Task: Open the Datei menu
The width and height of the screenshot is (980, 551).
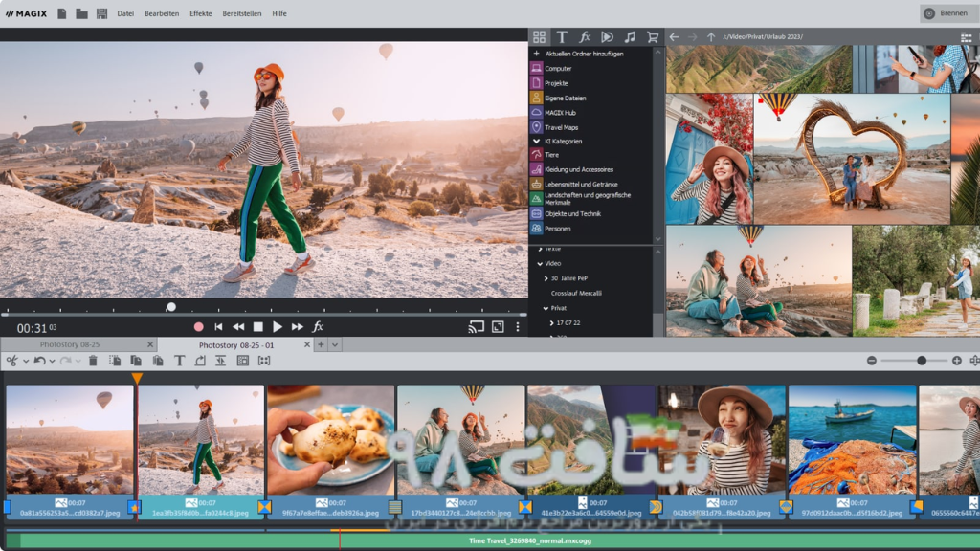Action: pos(125,13)
